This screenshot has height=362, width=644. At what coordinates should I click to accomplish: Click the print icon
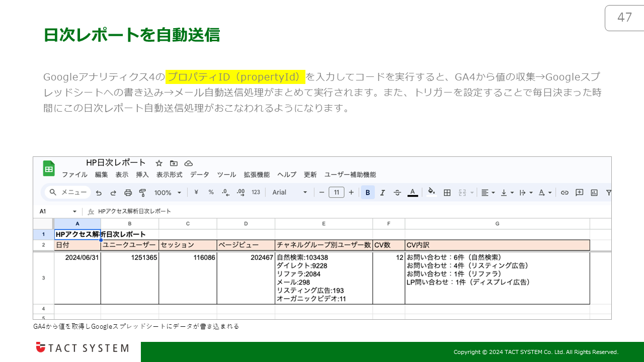[128, 193]
